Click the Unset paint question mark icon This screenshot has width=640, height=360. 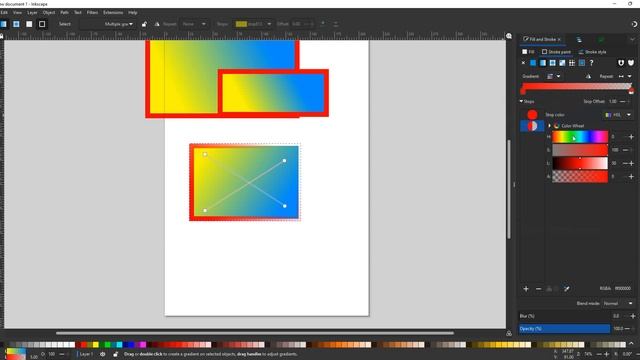tap(591, 63)
